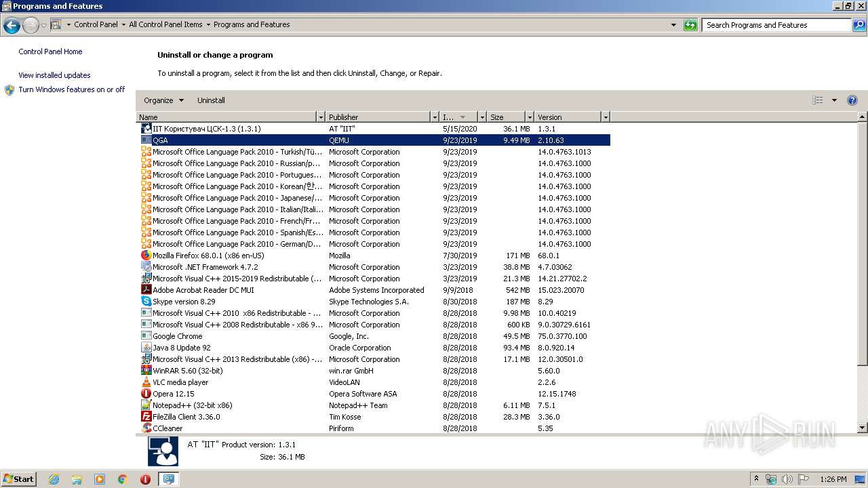Open the View installed updates link
This screenshot has width=868, height=488.
coord(54,75)
